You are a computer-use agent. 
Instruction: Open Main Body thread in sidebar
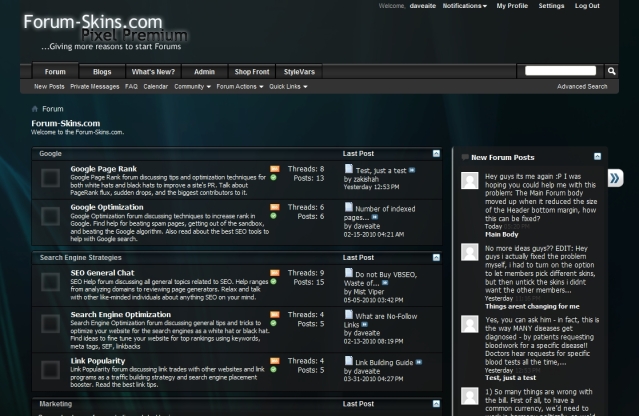click(502, 234)
